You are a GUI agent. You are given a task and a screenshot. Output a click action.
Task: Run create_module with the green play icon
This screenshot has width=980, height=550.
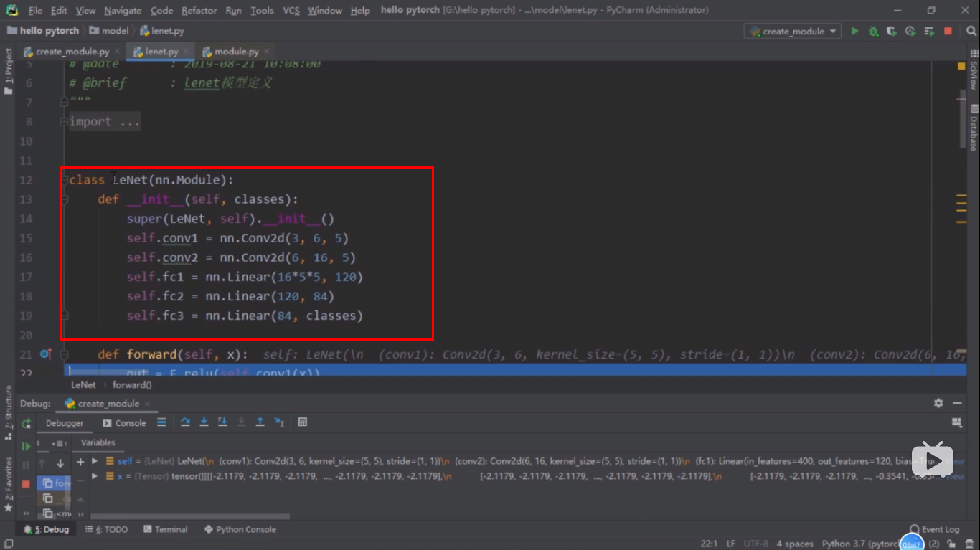854,31
